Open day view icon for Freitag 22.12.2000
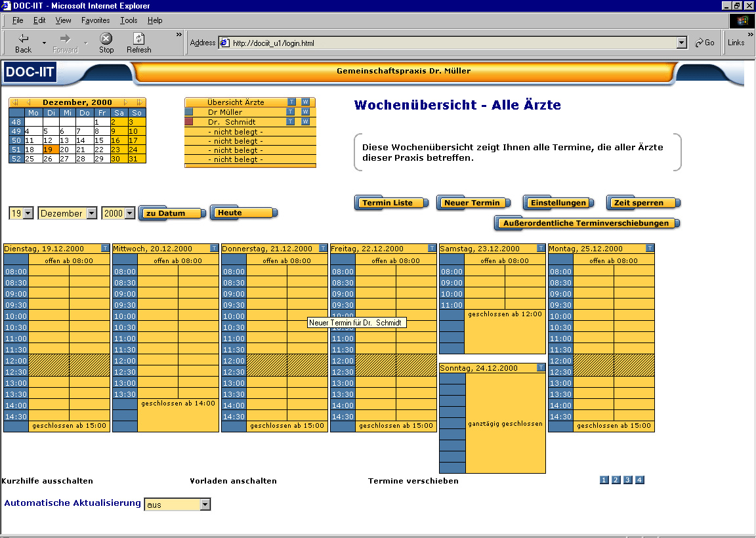 click(x=432, y=248)
